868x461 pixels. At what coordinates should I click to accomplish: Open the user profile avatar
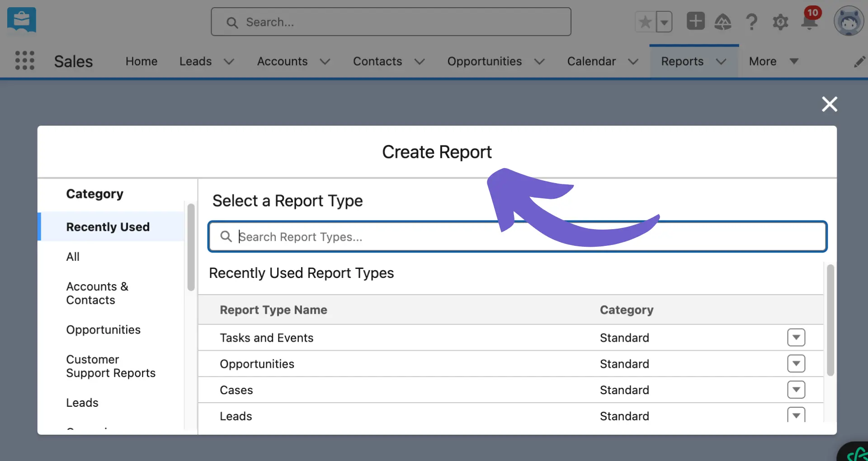(849, 21)
